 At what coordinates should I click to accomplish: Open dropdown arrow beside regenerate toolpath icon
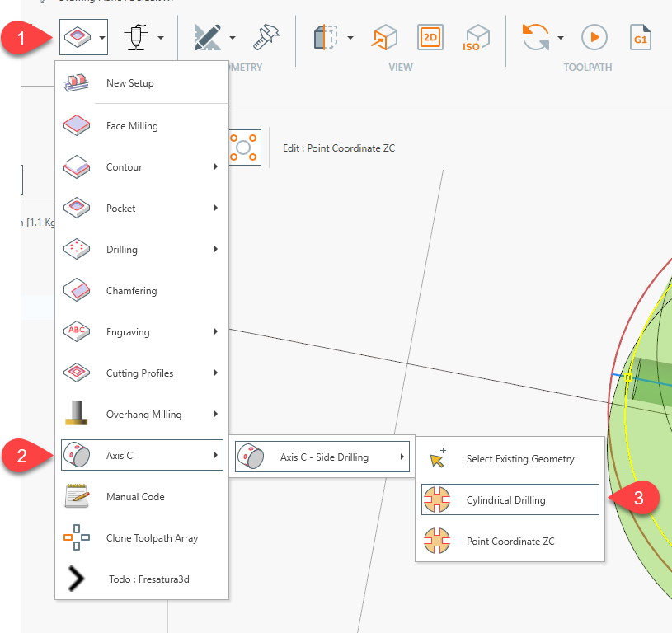pos(561,37)
